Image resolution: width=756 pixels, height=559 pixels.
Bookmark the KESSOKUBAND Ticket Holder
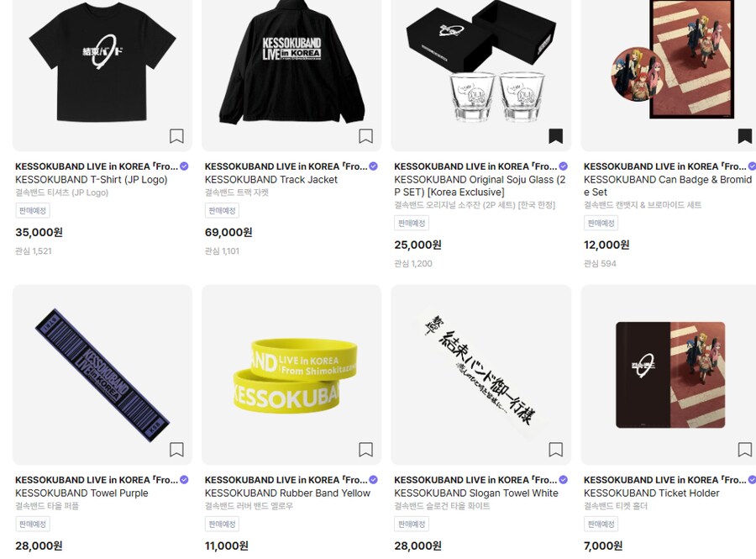[745, 450]
